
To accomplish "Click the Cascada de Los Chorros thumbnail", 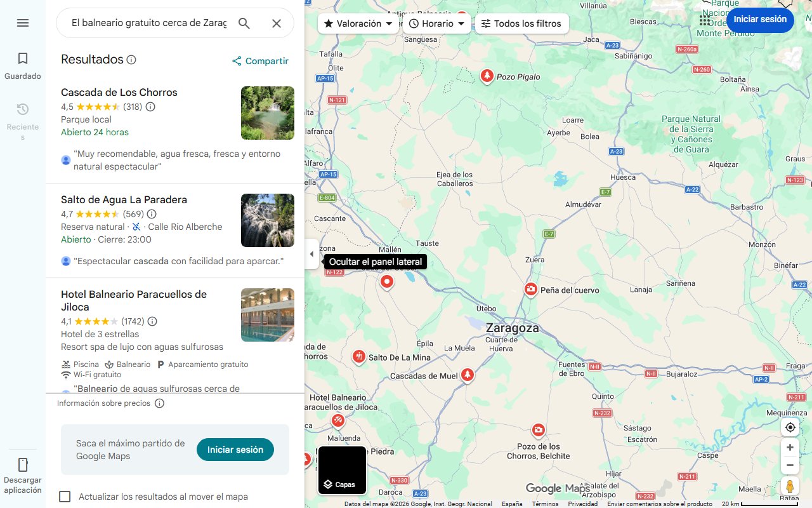I will [267, 113].
